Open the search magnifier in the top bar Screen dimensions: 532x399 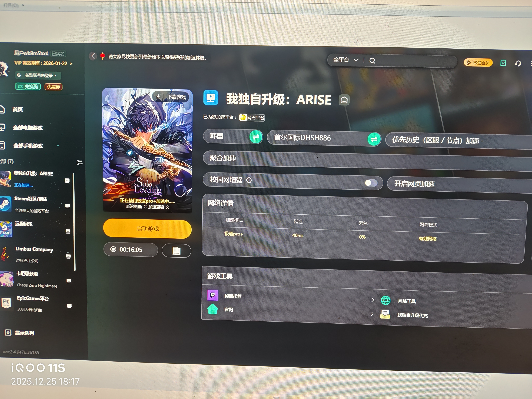click(372, 60)
